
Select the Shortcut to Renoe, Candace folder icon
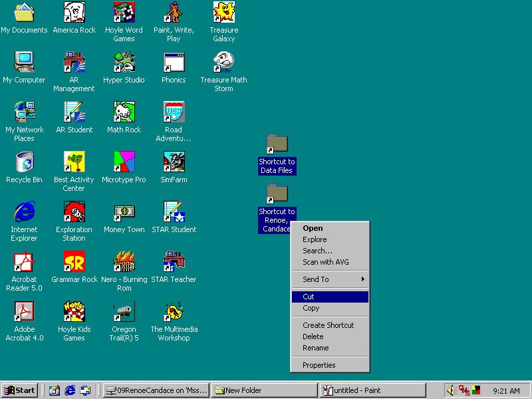277,194
